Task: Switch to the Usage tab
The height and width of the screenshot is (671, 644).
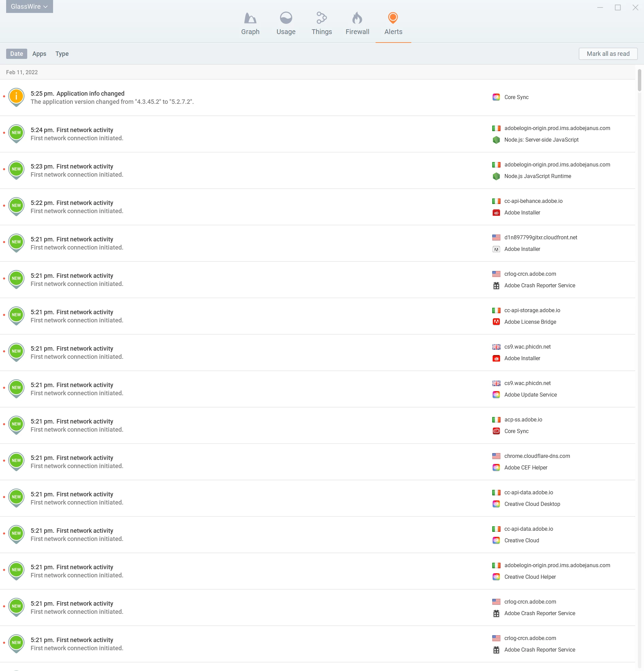Action: coord(286,23)
